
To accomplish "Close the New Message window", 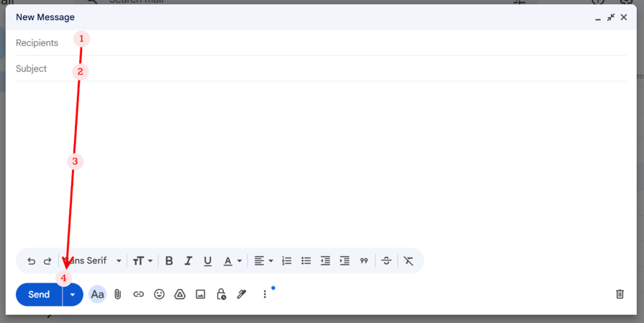I will tap(624, 17).
